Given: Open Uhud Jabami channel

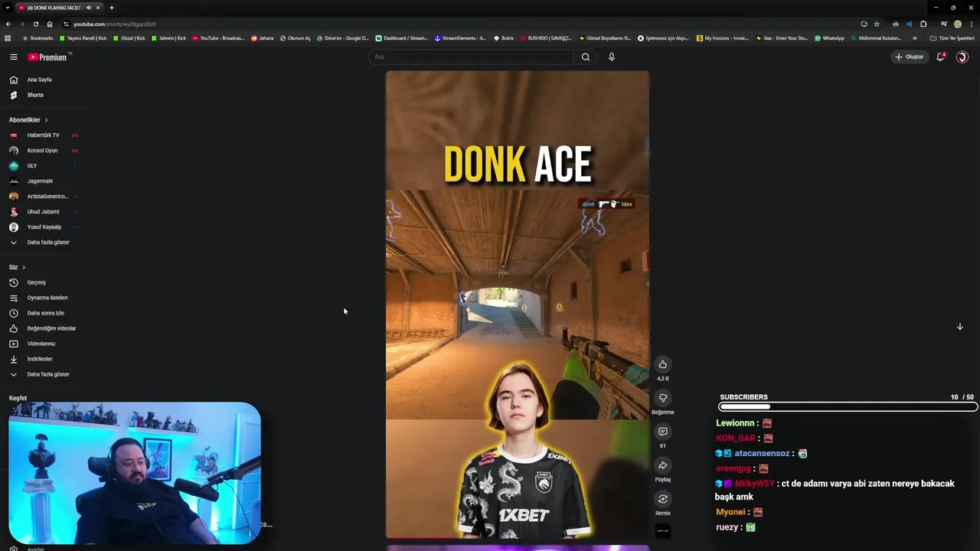Looking at the screenshot, I should [x=43, y=212].
